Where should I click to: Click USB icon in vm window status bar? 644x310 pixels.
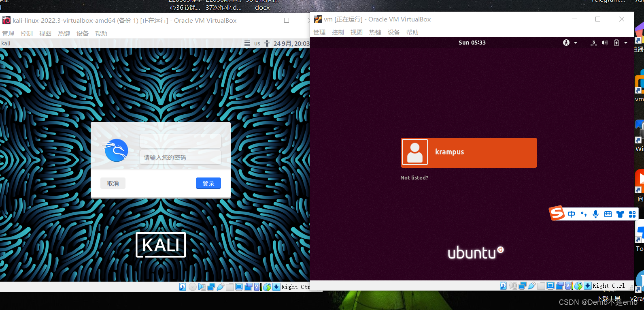tap(532, 286)
